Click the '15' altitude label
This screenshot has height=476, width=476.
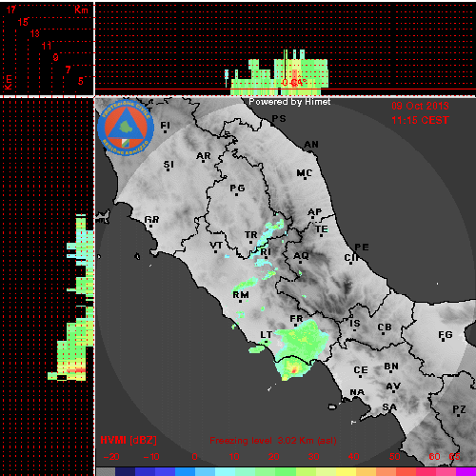point(23,22)
